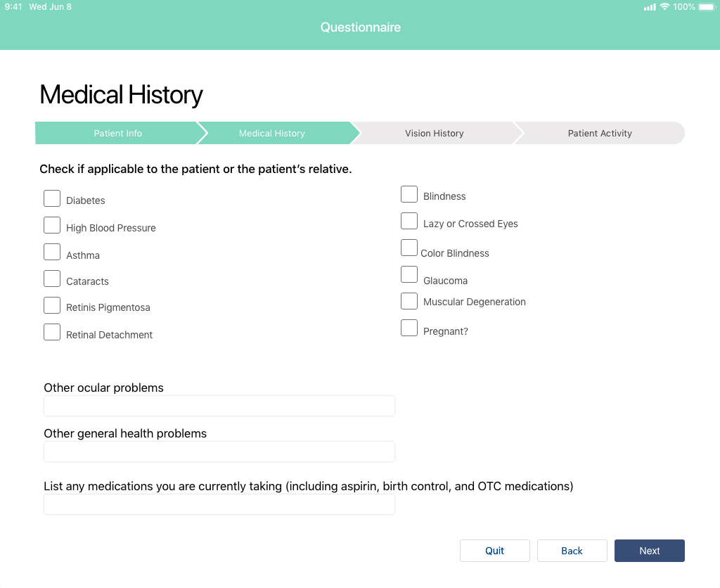Click the 'Check if applicable' instruction text
This screenshot has height=588, width=720.
click(195, 169)
